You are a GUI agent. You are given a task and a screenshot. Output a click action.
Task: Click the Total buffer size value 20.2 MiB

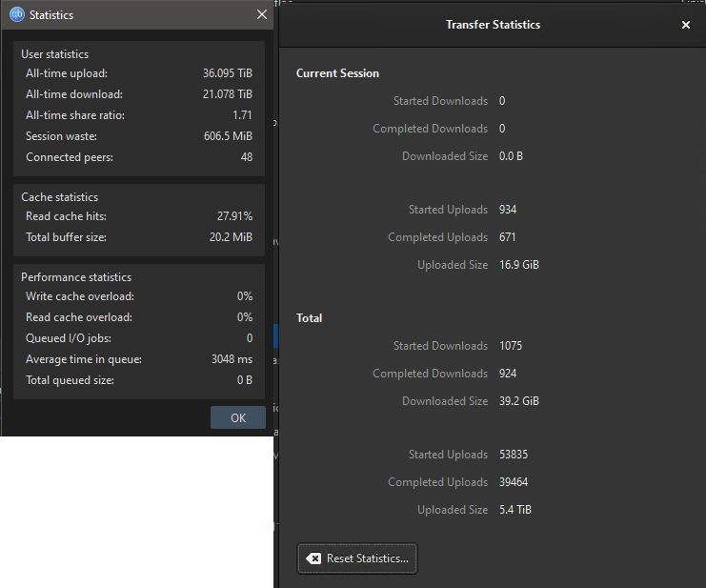231,237
